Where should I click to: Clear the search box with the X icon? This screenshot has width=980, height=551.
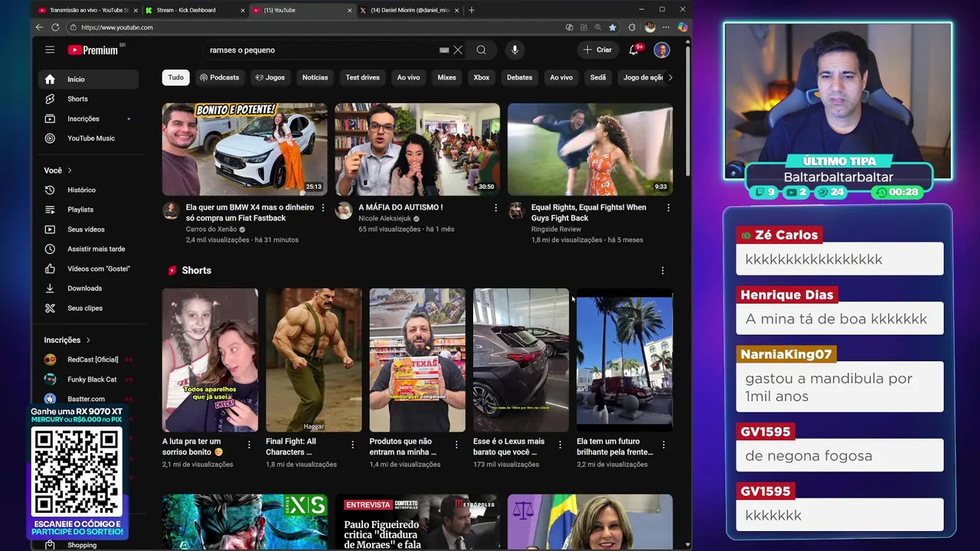pos(458,50)
